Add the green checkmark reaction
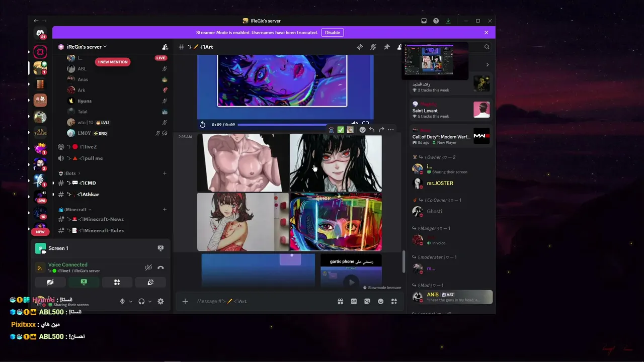 (x=341, y=130)
